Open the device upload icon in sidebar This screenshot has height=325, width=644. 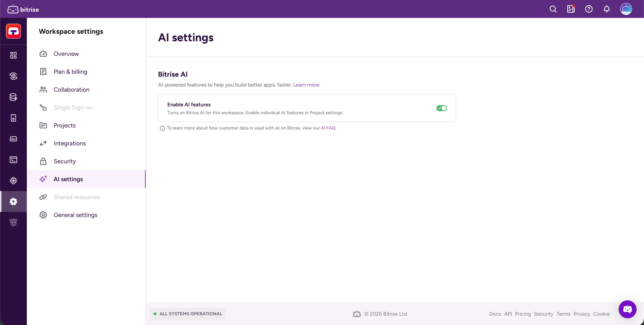[x=13, y=118]
